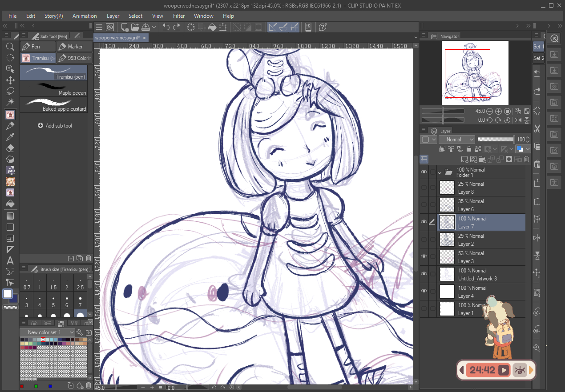Image resolution: width=565 pixels, height=392 pixels.
Task: Hide Layer 3 with eye icon
Action: pyautogui.click(x=424, y=257)
